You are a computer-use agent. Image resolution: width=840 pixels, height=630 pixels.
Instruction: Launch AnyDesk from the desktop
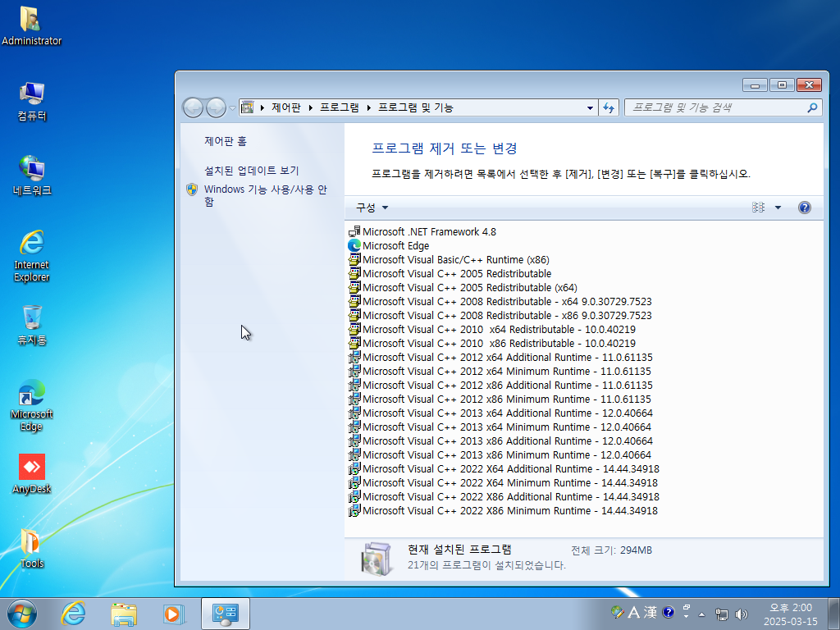(x=32, y=473)
